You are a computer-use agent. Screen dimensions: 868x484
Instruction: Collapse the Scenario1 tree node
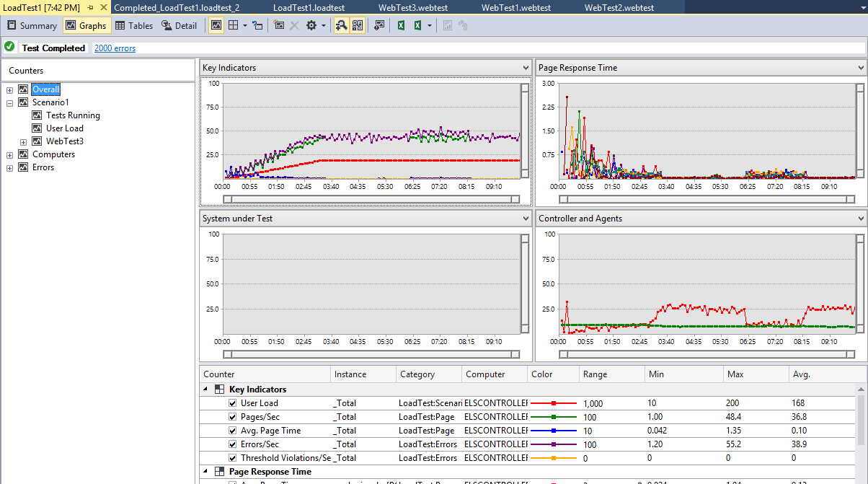pos(10,102)
